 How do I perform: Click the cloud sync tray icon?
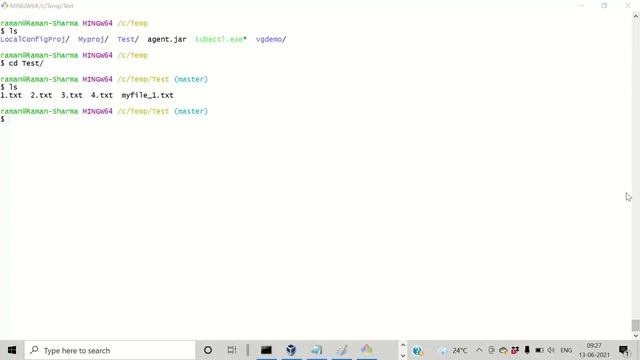click(503, 350)
